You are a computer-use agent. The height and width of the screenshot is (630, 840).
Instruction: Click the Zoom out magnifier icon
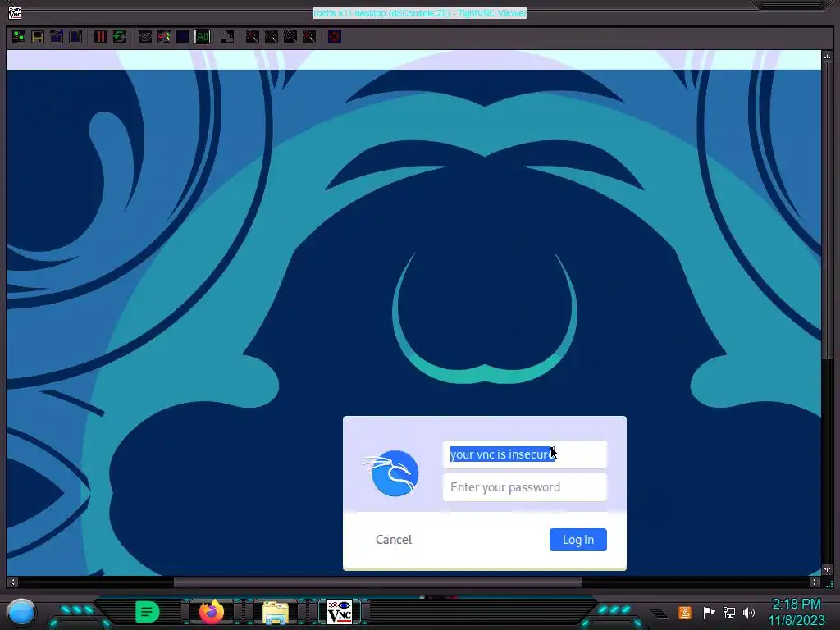click(x=271, y=37)
